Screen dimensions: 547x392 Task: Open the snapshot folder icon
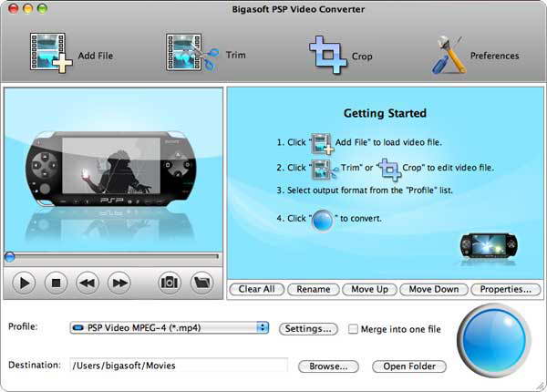click(x=202, y=283)
